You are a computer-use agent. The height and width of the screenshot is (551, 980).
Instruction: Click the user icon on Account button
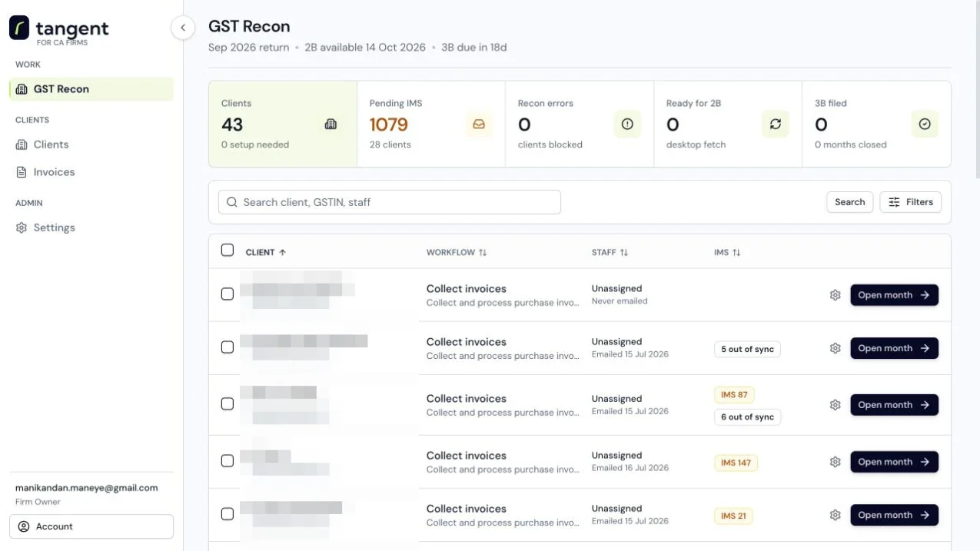pos(24,526)
